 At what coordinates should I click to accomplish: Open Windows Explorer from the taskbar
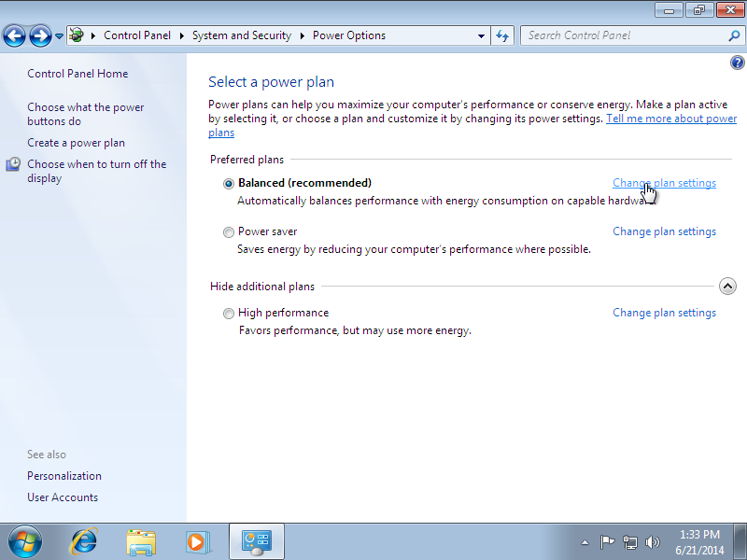click(141, 542)
